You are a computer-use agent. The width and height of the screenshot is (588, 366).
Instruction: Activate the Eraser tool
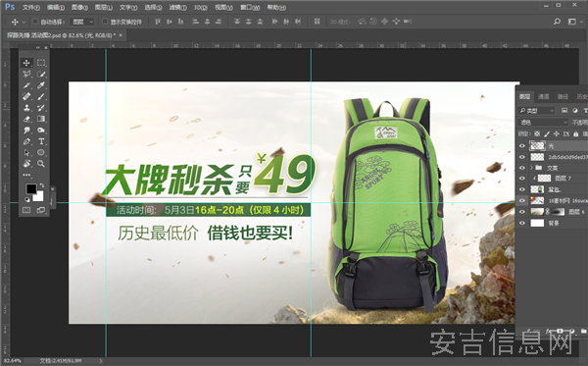pyautogui.click(x=26, y=119)
